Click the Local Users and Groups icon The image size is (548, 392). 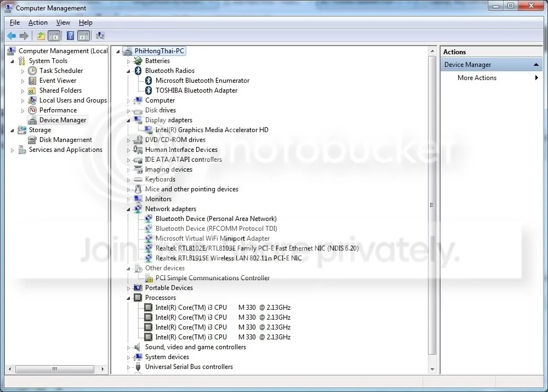point(32,100)
